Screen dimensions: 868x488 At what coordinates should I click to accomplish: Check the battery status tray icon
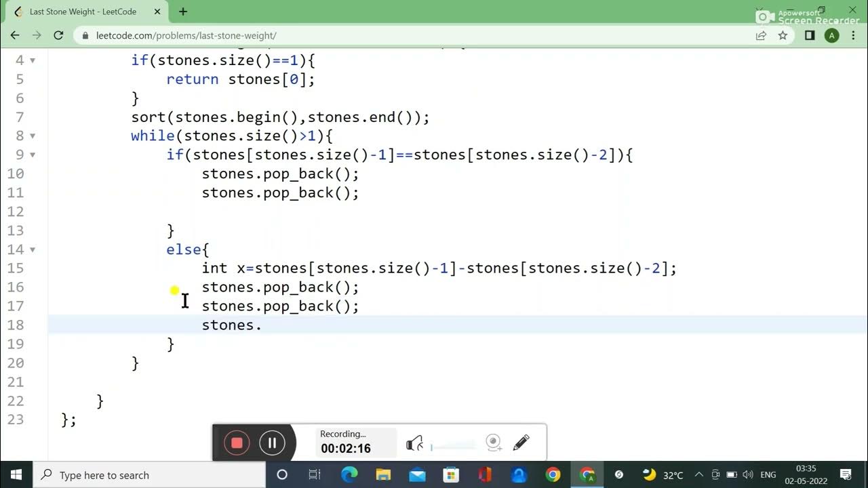click(732, 474)
